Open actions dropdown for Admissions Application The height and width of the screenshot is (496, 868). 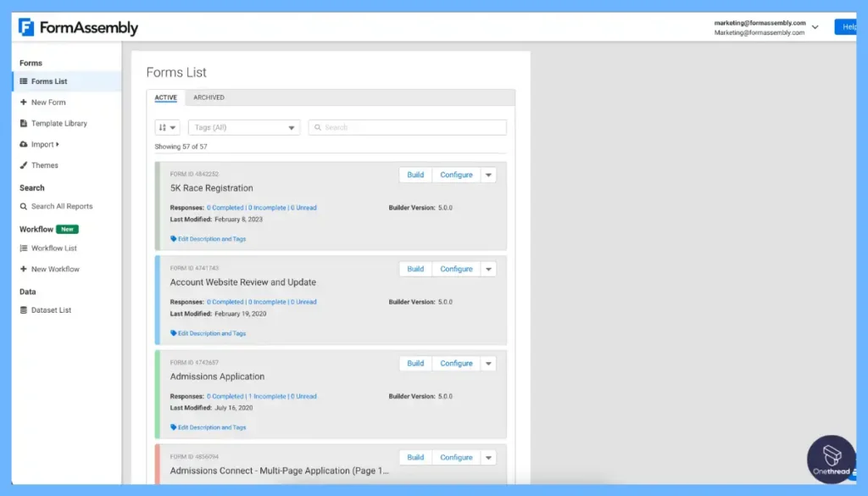coord(488,364)
